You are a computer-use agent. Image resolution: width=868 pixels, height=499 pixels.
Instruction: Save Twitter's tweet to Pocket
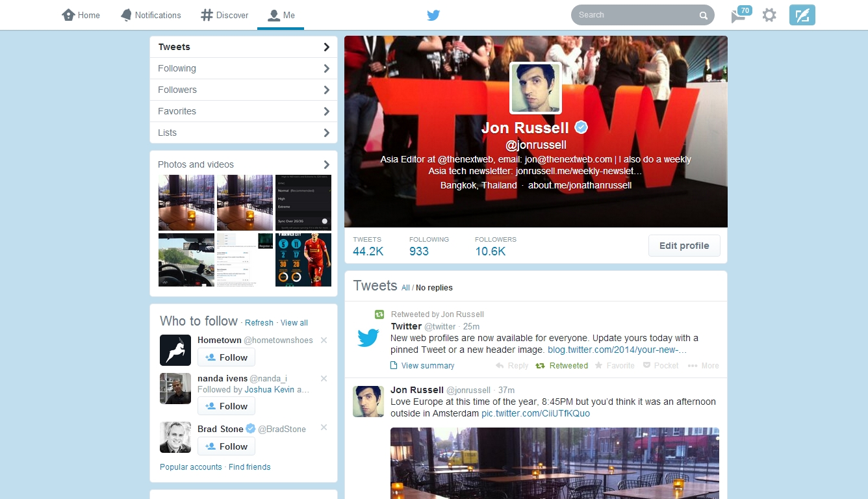pyautogui.click(x=661, y=366)
